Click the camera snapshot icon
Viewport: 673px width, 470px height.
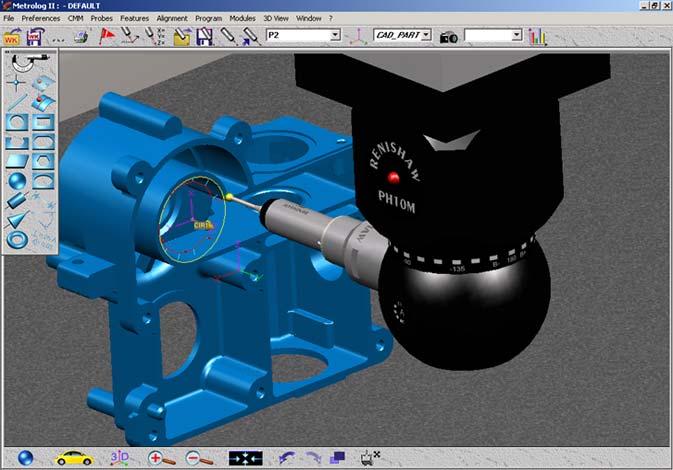click(x=449, y=37)
